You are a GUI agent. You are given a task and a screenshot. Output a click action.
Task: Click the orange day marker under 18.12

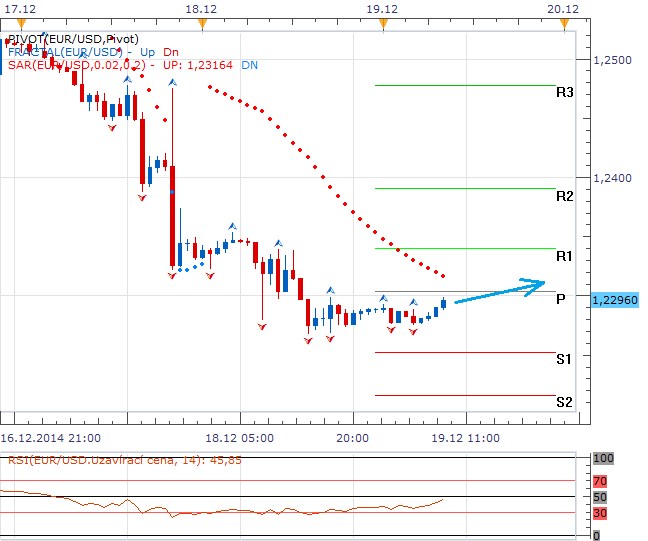pyautogui.click(x=203, y=22)
